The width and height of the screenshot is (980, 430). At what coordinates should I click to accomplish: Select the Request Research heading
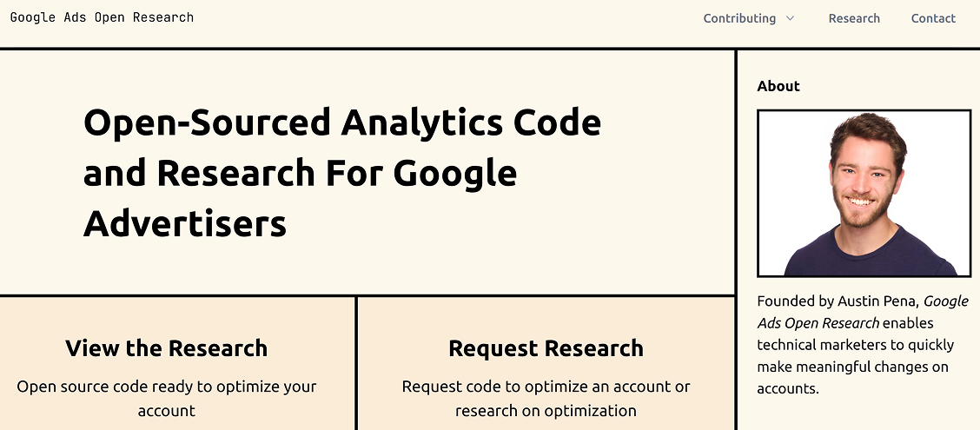546,348
